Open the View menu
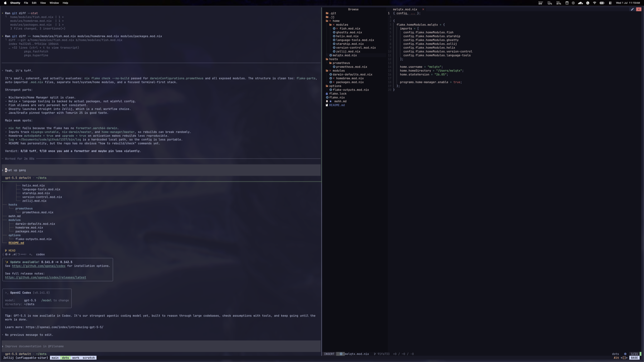The image size is (644, 362). click(43, 3)
